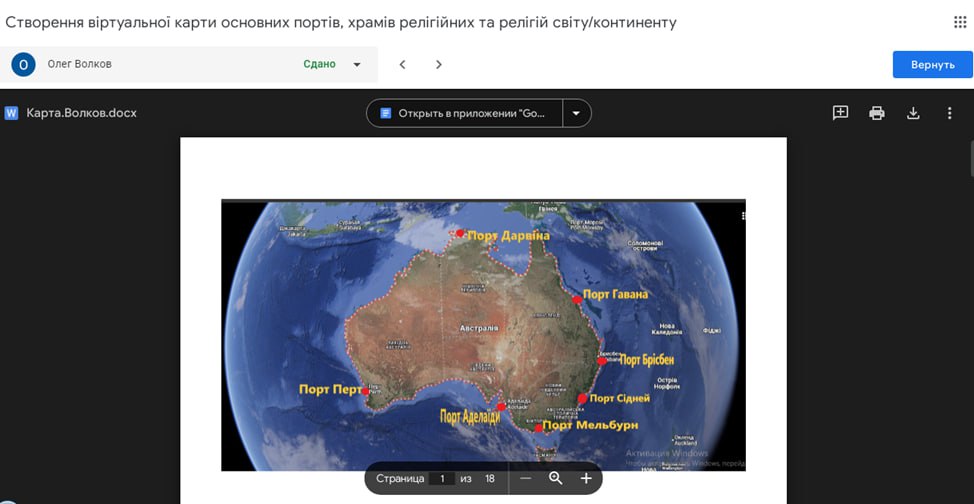This screenshot has width=974, height=504.
Task: Click Олег Волков's avatar
Action: (24, 64)
